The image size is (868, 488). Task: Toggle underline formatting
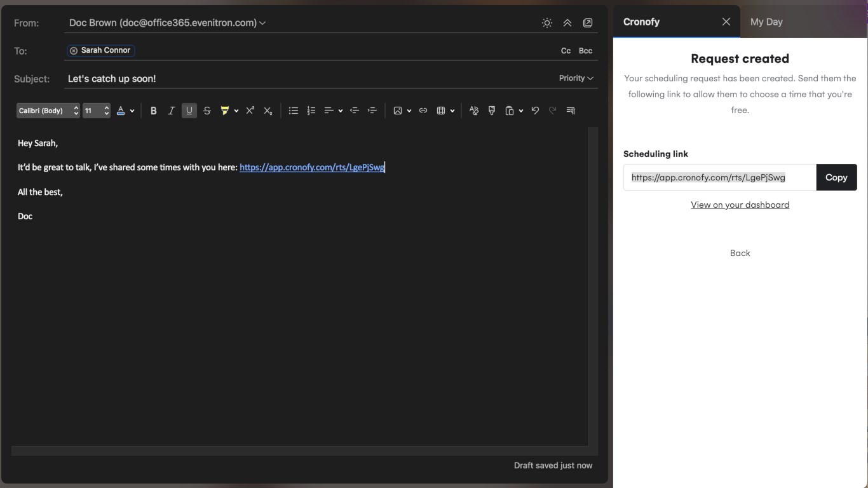(x=189, y=111)
